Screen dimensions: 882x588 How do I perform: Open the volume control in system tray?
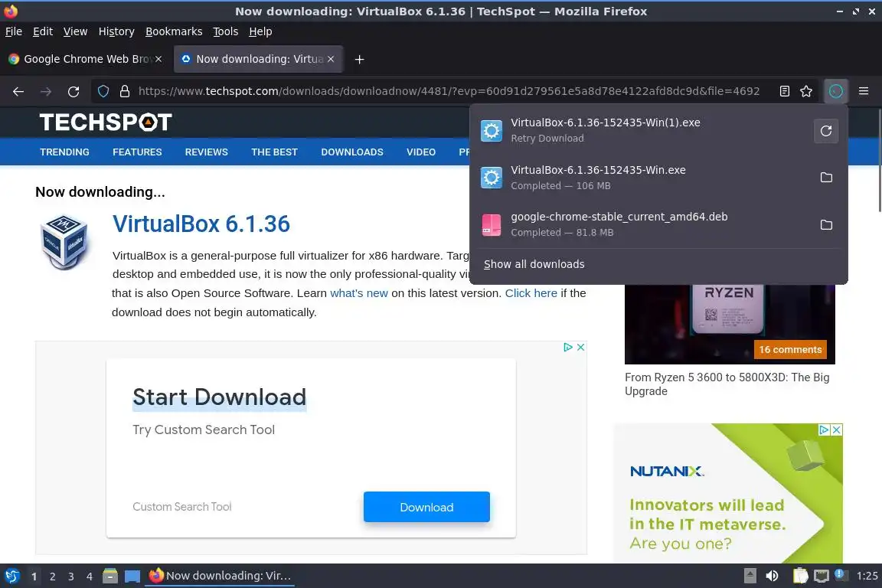pyautogui.click(x=772, y=576)
